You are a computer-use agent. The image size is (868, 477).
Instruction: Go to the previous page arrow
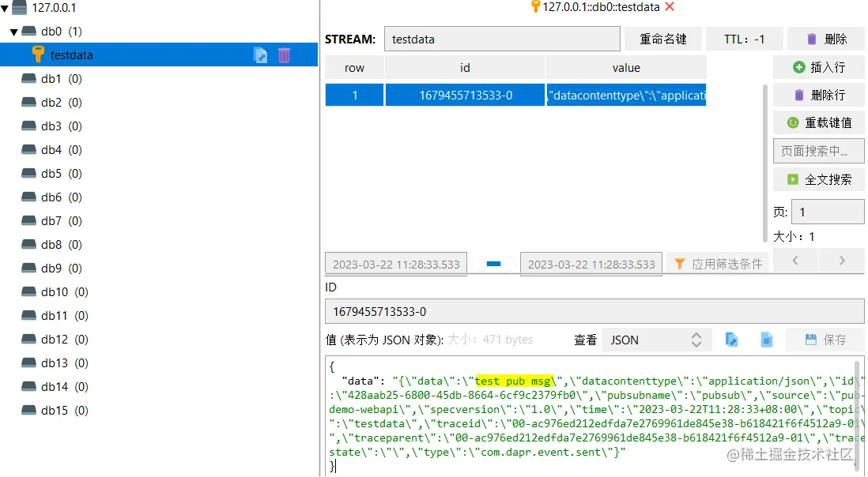[x=795, y=261]
